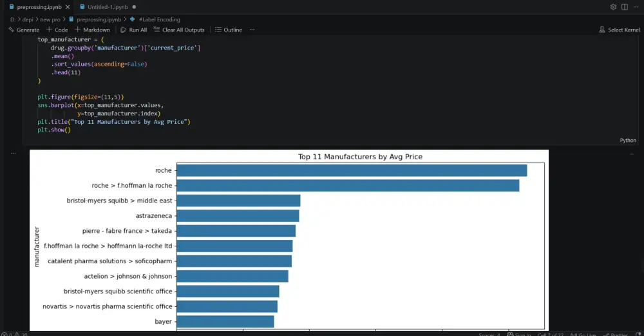
Task: Click the list icon beside Outline
Action: tap(218, 30)
